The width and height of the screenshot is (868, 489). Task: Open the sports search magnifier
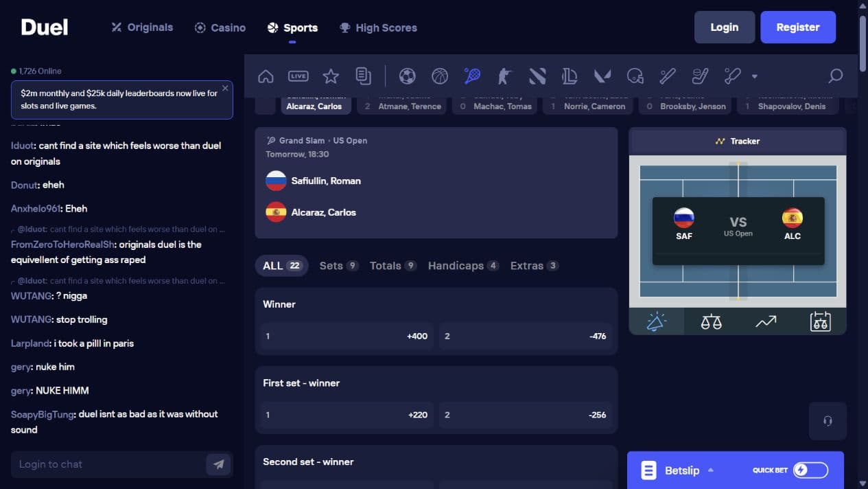click(x=835, y=76)
